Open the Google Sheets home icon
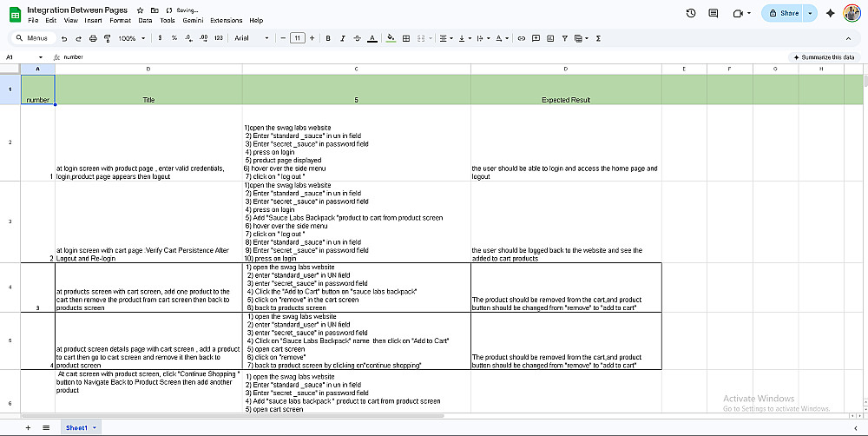Image resolution: width=868 pixels, height=436 pixels. point(15,15)
